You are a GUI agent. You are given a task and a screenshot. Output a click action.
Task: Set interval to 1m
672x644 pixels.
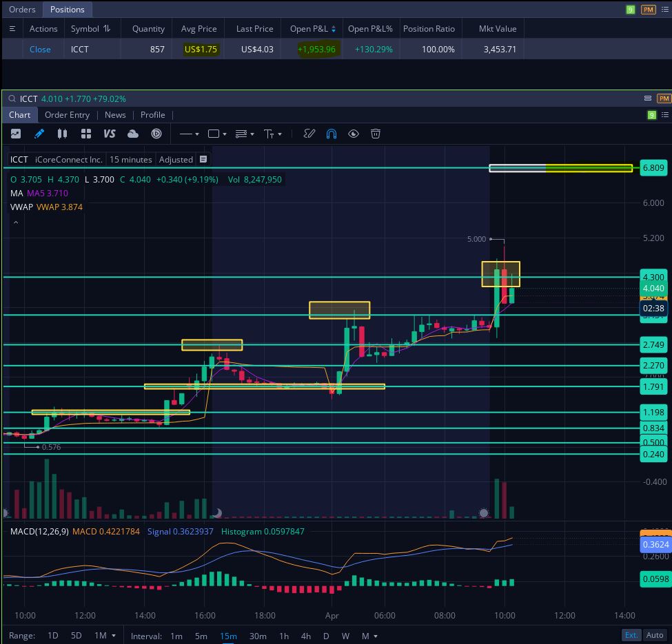[176, 636]
